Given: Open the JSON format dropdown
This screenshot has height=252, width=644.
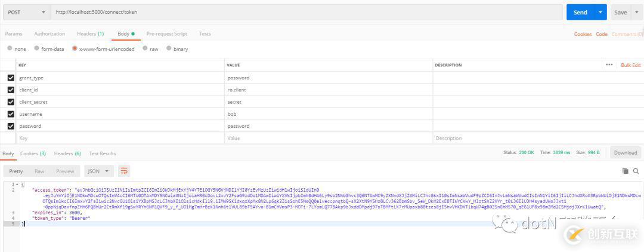Looking at the screenshot, I should [98, 171].
